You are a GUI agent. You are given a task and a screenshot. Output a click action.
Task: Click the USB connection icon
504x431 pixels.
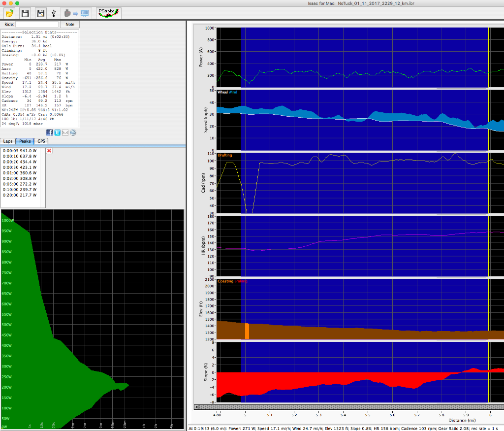[53, 13]
